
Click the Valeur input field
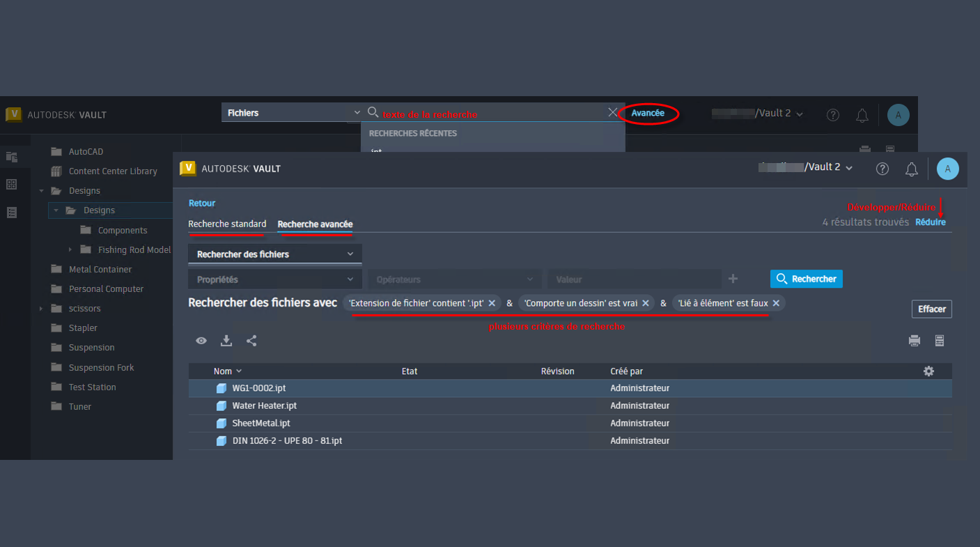point(634,279)
